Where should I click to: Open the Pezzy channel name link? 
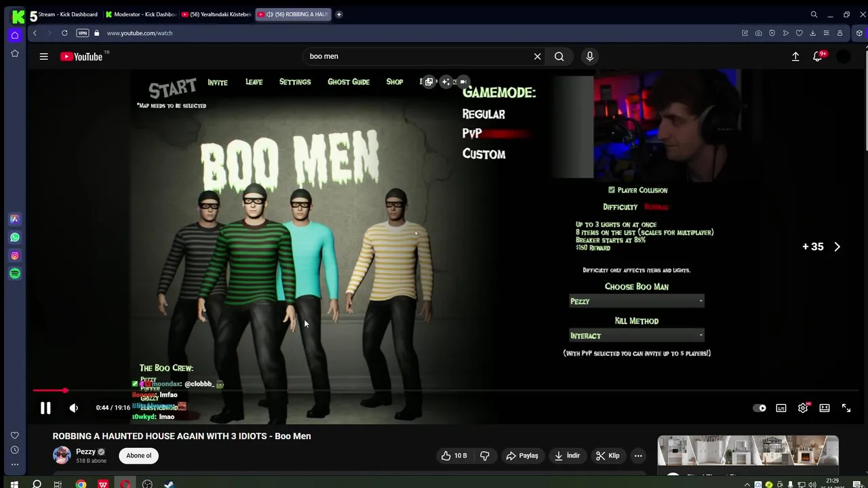coord(85,451)
